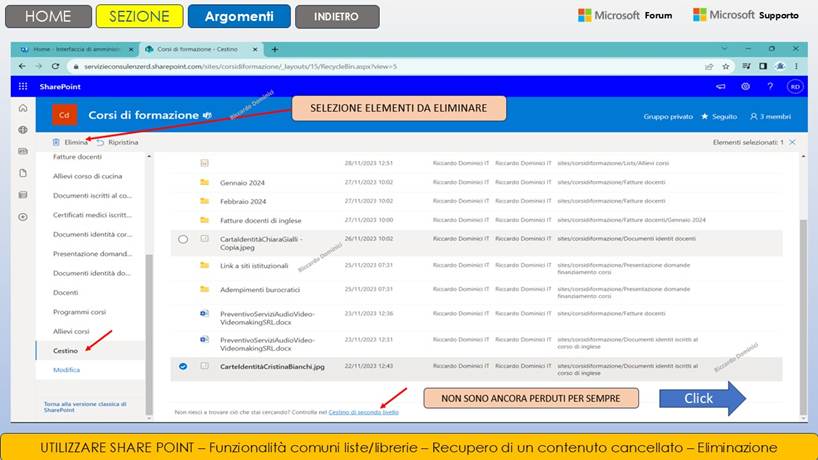Click the Link a siti istituzionali item

tap(254, 265)
